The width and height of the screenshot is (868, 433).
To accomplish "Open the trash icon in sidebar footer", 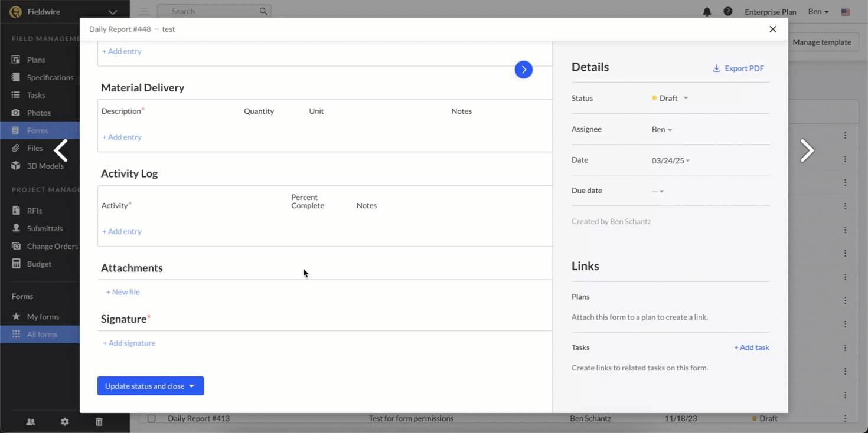I will (99, 421).
